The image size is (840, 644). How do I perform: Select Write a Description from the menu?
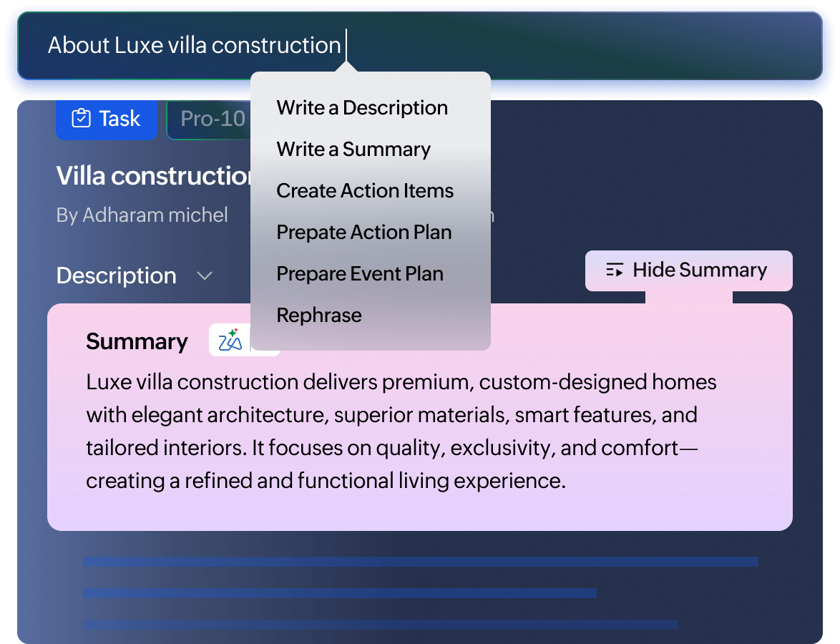tap(361, 107)
